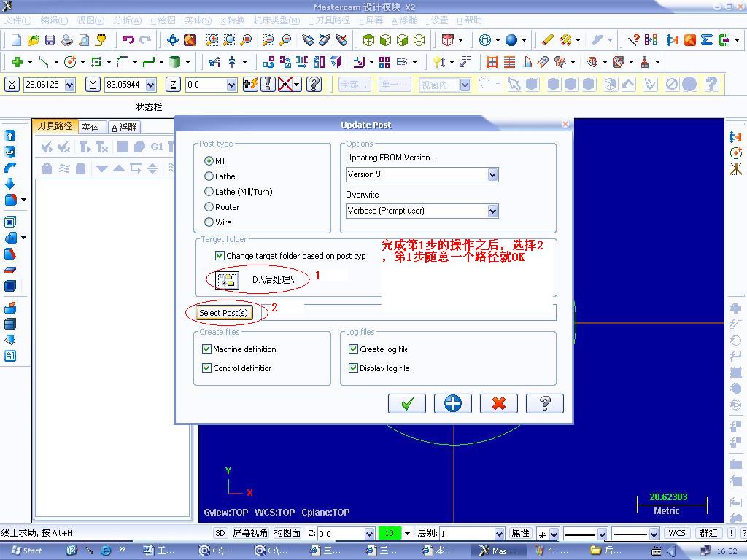747x560 pixels.
Task: Save file with the floppy disk icon
Action: (x=50, y=40)
